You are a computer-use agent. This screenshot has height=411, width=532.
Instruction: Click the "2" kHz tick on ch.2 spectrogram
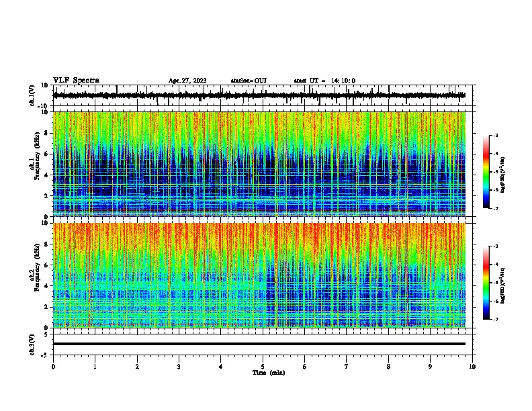46,307
